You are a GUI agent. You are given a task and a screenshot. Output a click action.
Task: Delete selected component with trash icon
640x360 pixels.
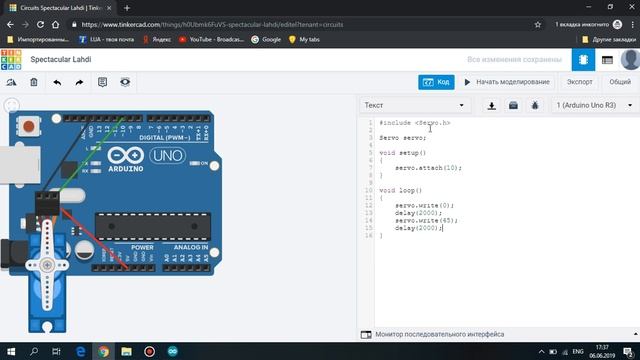pos(34,82)
